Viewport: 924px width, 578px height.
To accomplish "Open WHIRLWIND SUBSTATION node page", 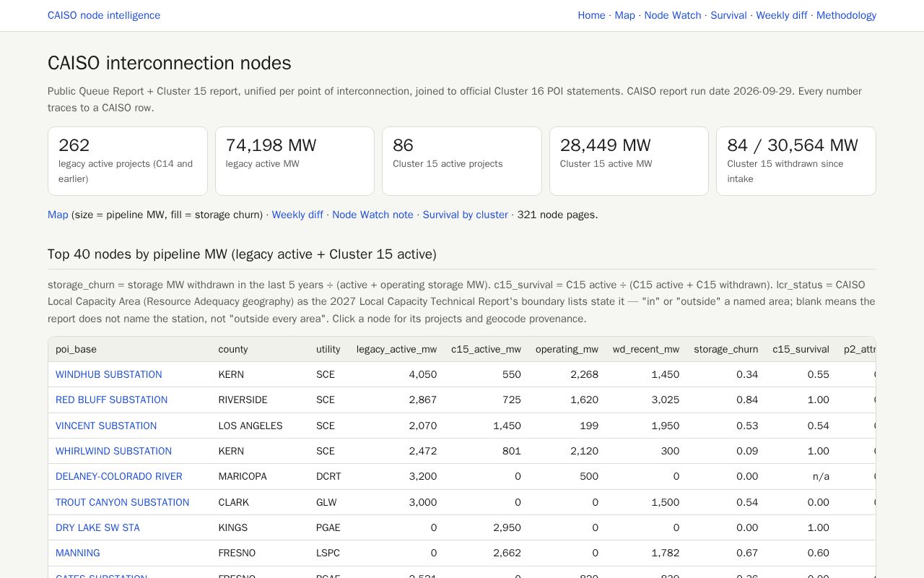I will [x=113, y=451].
